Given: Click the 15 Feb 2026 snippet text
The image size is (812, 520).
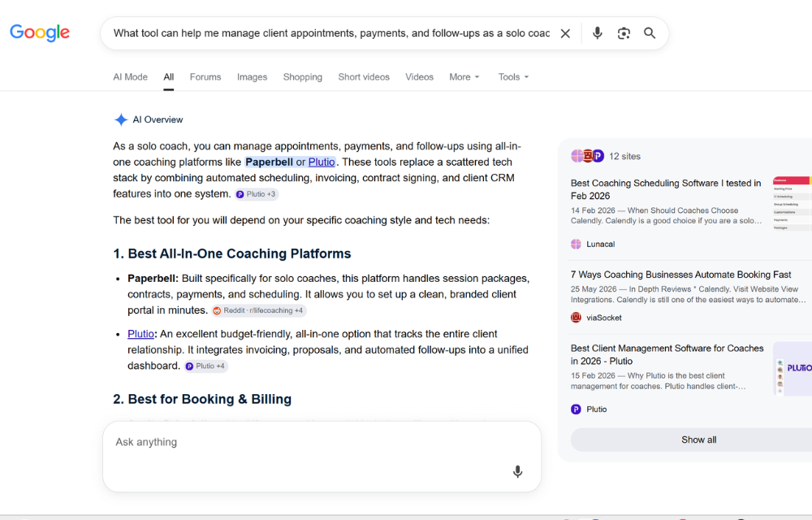Looking at the screenshot, I should point(659,381).
